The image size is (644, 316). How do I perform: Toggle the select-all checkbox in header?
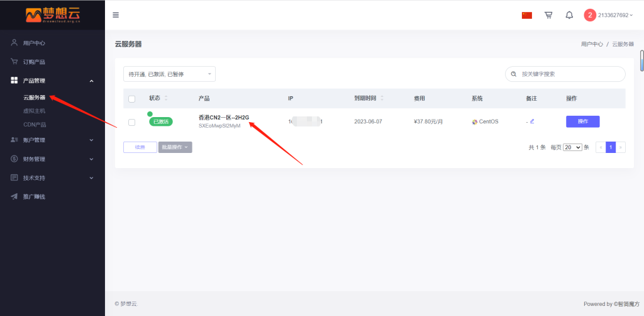[131, 99]
